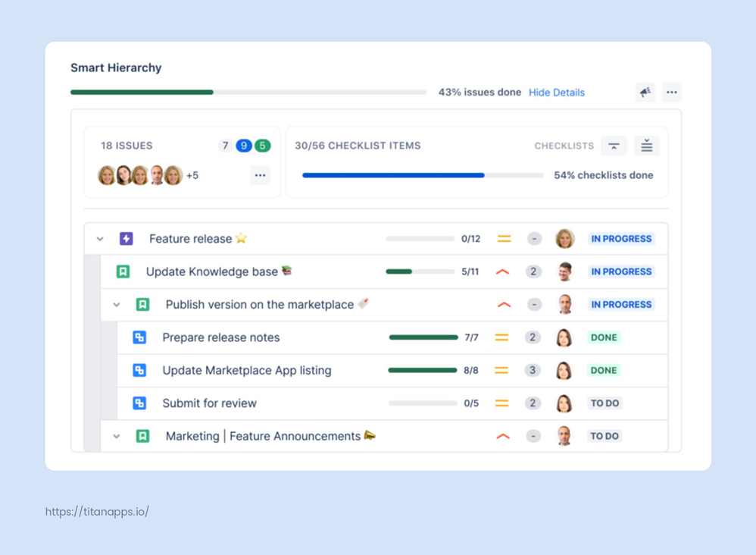
Task: Click high priority icon on Publish version row
Action: 504,305
